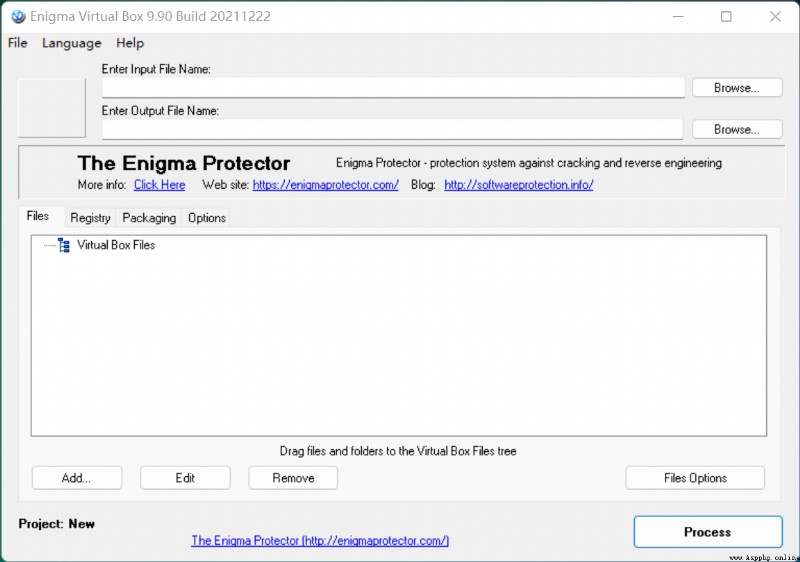Open the Help menu
Screen dimensions: 800x562
pos(130,43)
